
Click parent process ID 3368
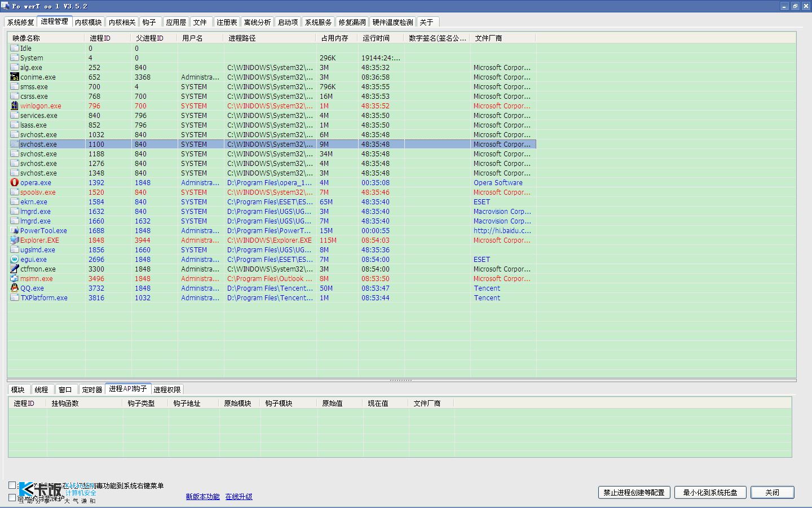pyautogui.click(x=143, y=77)
